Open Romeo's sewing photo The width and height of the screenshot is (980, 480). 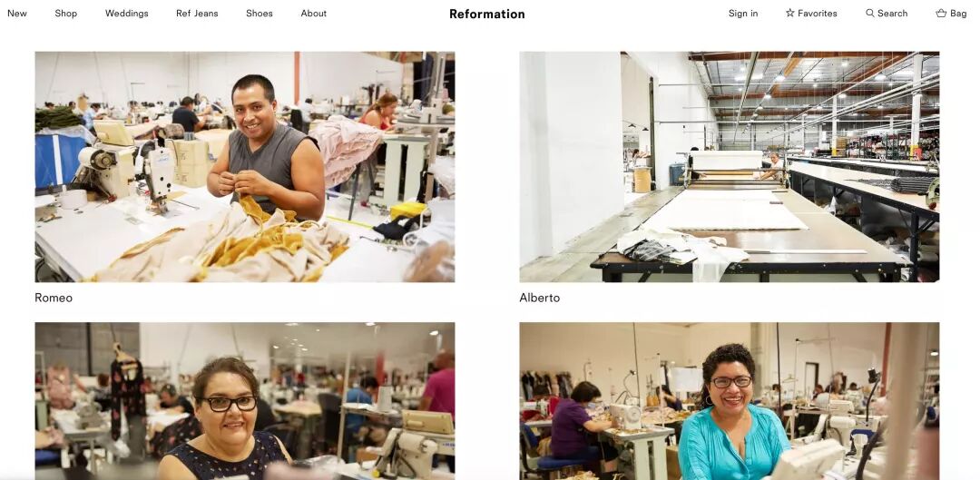click(x=245, y=167)
